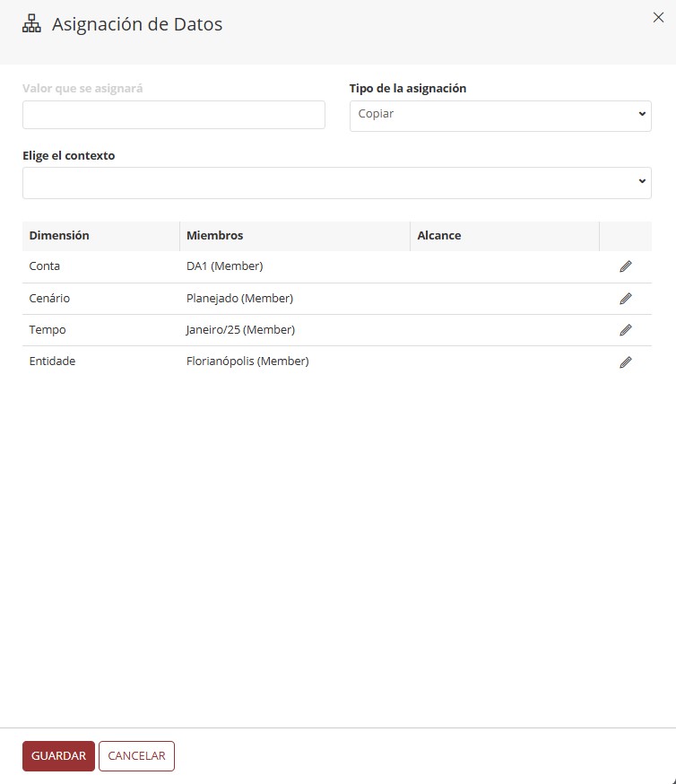This screenshot has width=676, height=784.
Task: Click the CANCELAR button
Action: click(x=136, y=755)
